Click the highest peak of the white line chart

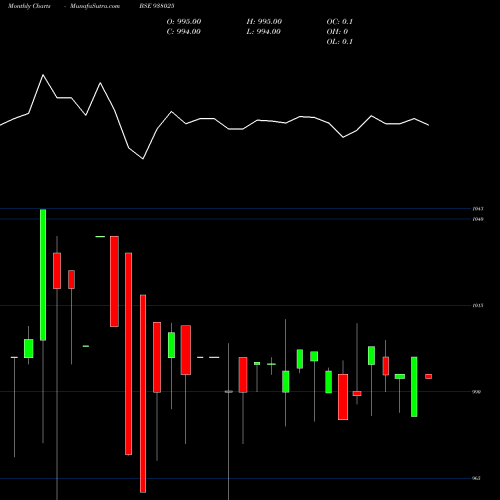43,75
